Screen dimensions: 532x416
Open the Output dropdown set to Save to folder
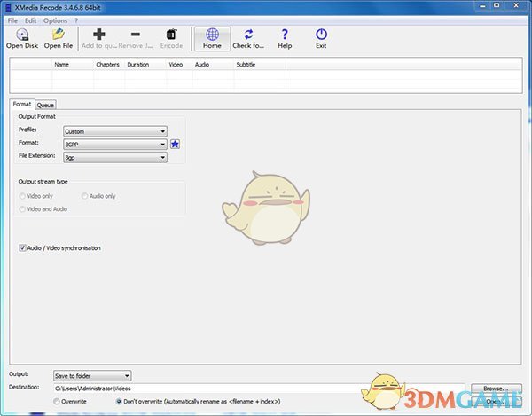pos(92,375)
